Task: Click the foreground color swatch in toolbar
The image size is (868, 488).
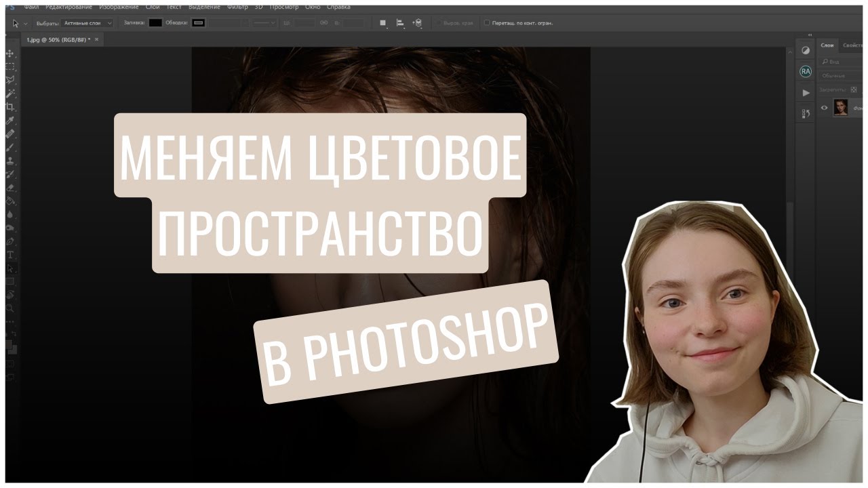Action: (9, 344)
